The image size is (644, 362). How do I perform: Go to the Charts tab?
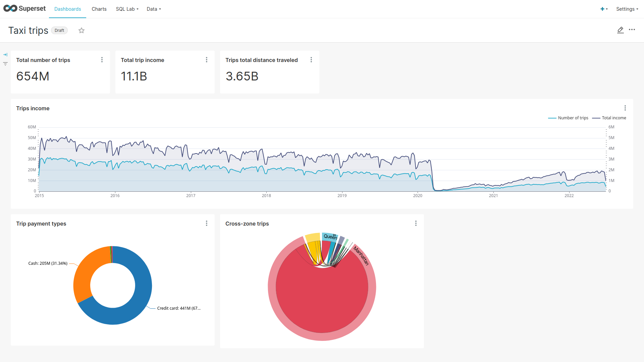[x=99, y=9]
